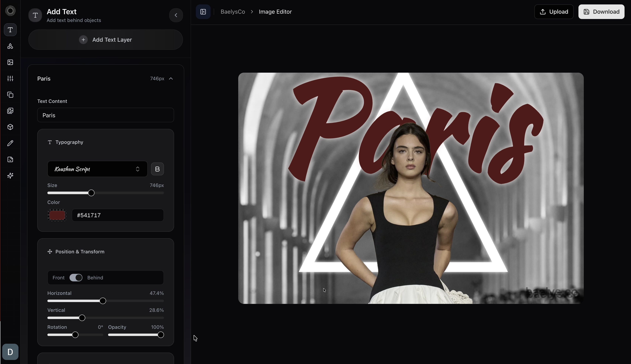
Task: Open the AI sparkles tool in sidebar
Action: click(x=10, y=176)
